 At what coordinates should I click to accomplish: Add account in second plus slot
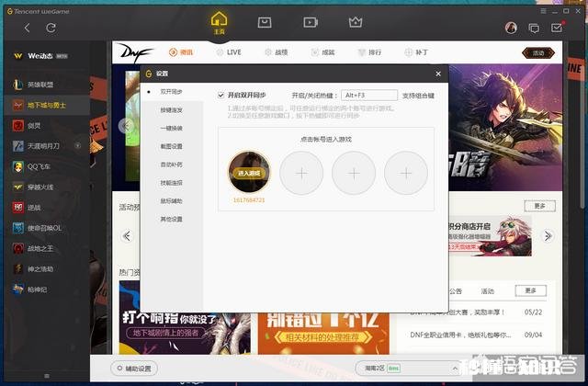(301, 173)
